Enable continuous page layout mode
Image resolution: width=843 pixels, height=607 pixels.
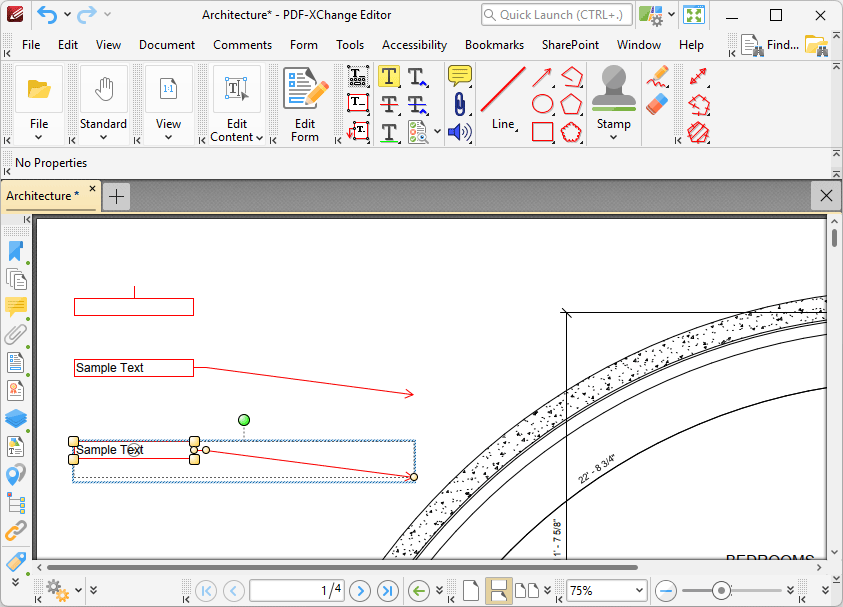click(x=497, y=591)
